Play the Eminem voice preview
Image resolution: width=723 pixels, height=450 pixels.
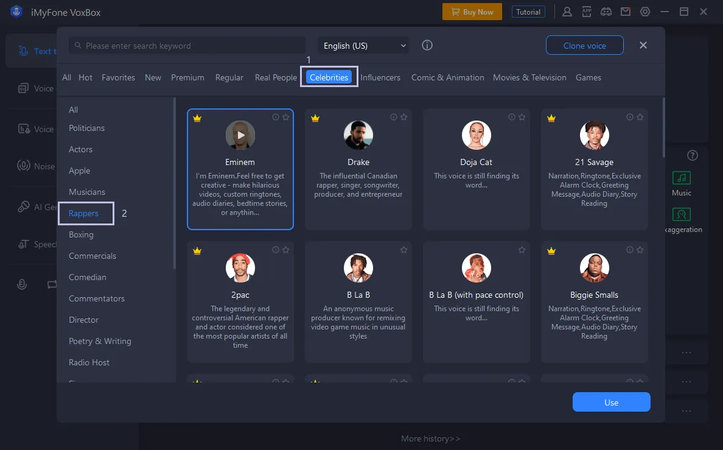click(240, 135)
